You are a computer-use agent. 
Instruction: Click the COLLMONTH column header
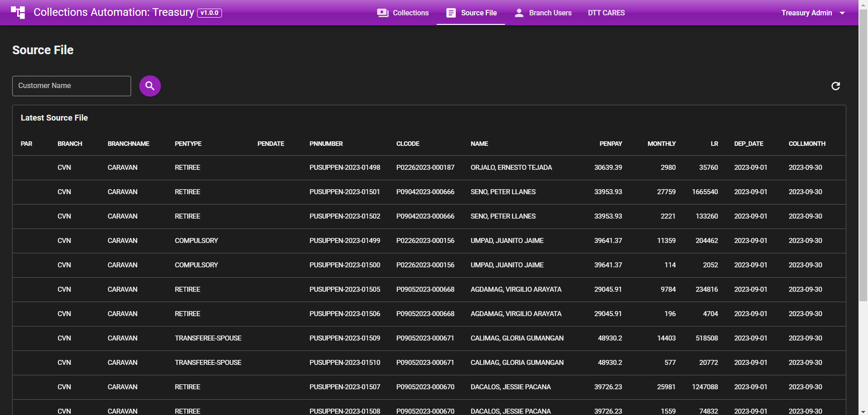click(807, 144)
